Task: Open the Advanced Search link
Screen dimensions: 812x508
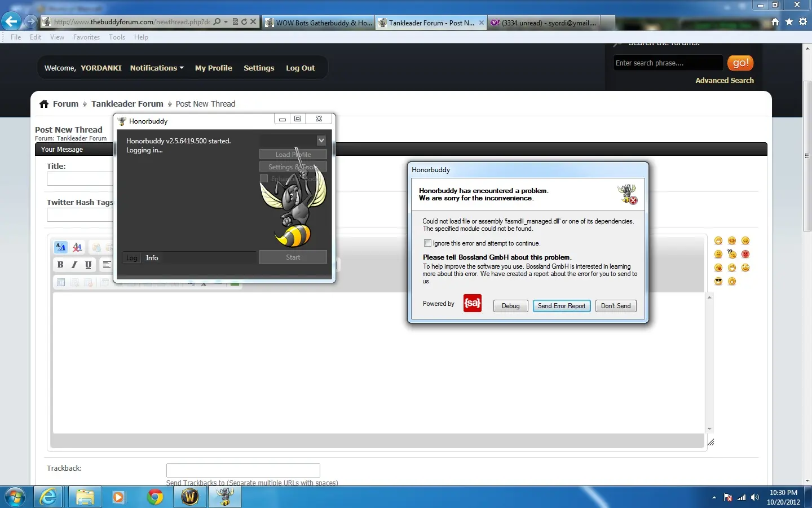Action: 725,81
